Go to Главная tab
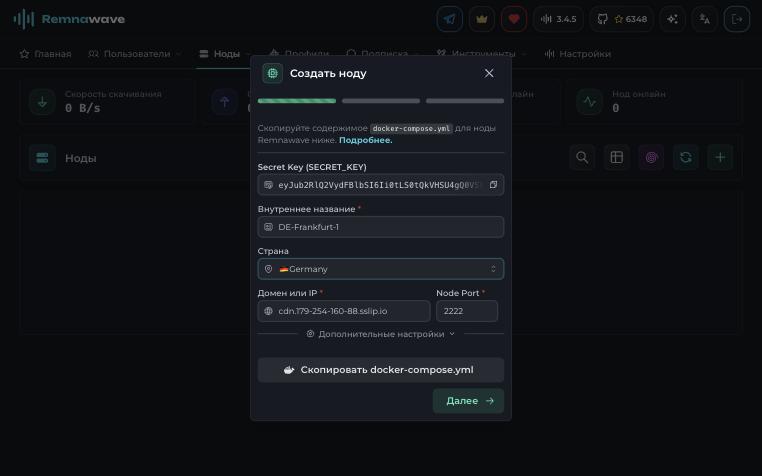 (x=46, y=54)
